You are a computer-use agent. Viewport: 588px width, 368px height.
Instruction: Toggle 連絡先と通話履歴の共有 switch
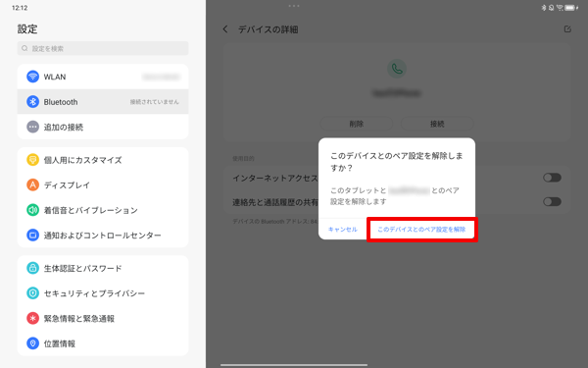pos(552,201)
